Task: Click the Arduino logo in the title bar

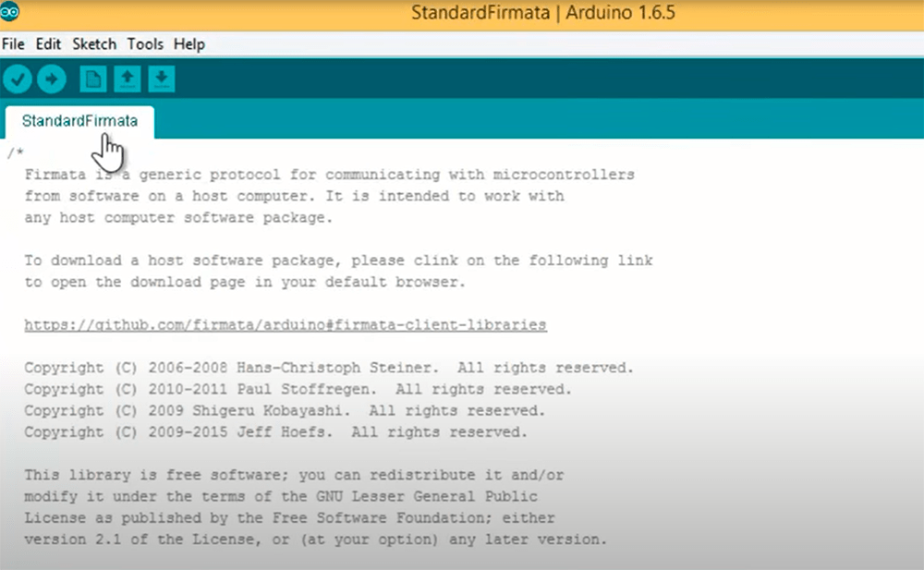Action: pos(9,11)
